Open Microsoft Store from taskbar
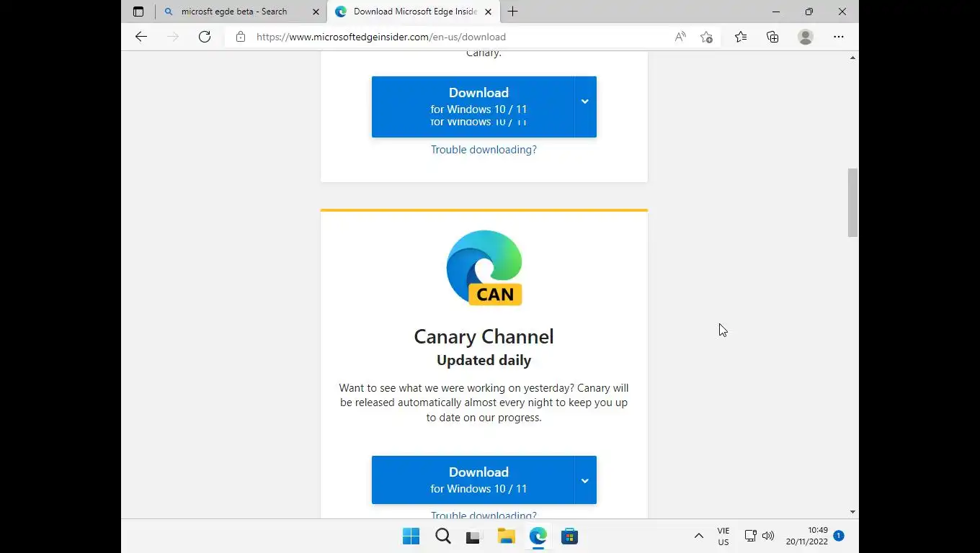Screen dimensions: 980x553 click(570, 536)
